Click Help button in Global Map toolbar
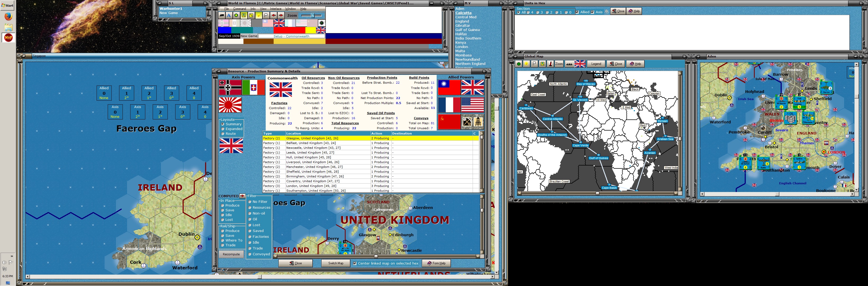Viewport: 868px width, 286px height. tap(635, 64)
